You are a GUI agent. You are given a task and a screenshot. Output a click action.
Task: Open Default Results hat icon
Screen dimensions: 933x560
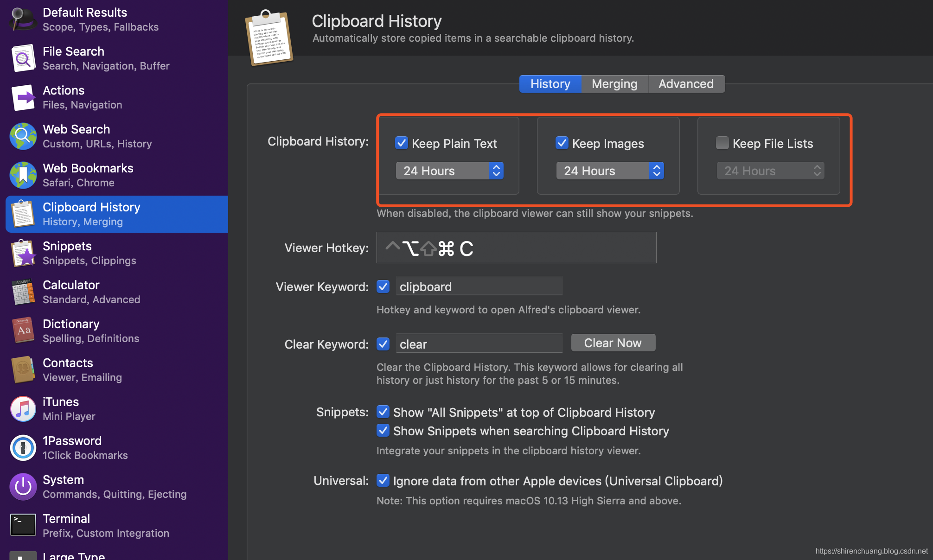(x=23, y=19)
